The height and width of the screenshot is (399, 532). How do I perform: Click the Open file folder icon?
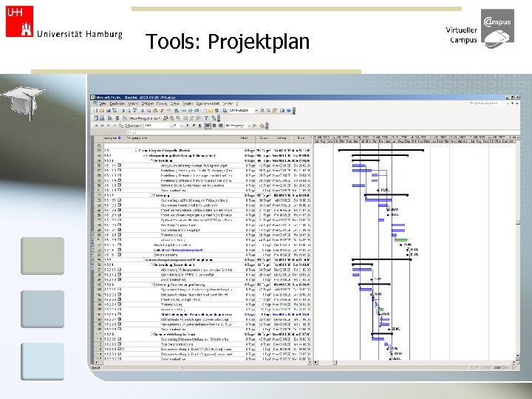[x=102, y=110]
